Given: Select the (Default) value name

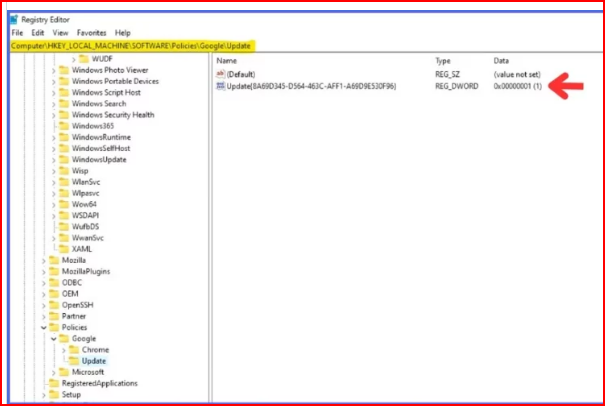Looking at the screenshot, I should 241,74.
